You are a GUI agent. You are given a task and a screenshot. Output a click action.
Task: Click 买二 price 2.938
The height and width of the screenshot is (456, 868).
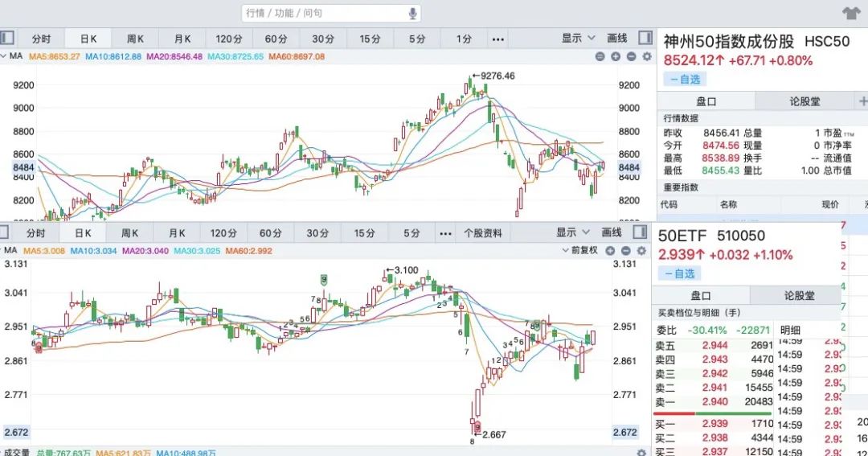click(714, 438)
